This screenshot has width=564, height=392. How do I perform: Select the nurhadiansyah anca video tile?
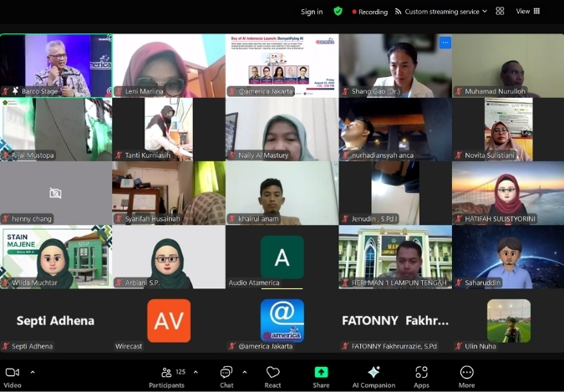395,130
